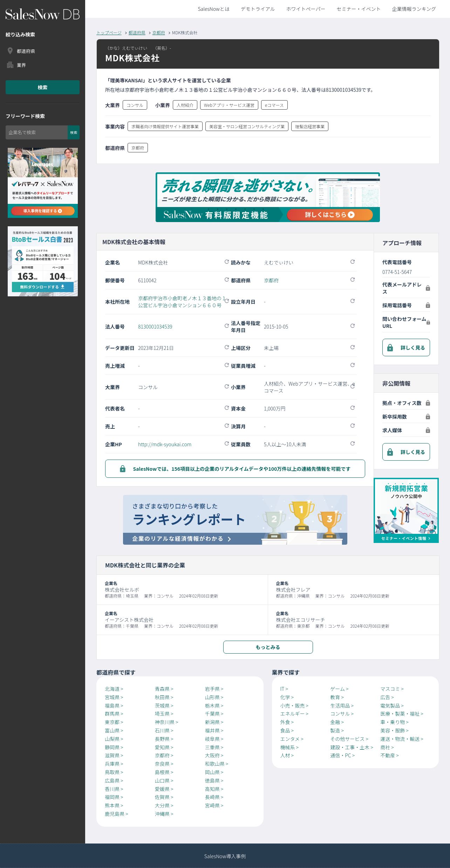
Task: Click the refresh icon next to 企業名
Action: tap(227, 262)
